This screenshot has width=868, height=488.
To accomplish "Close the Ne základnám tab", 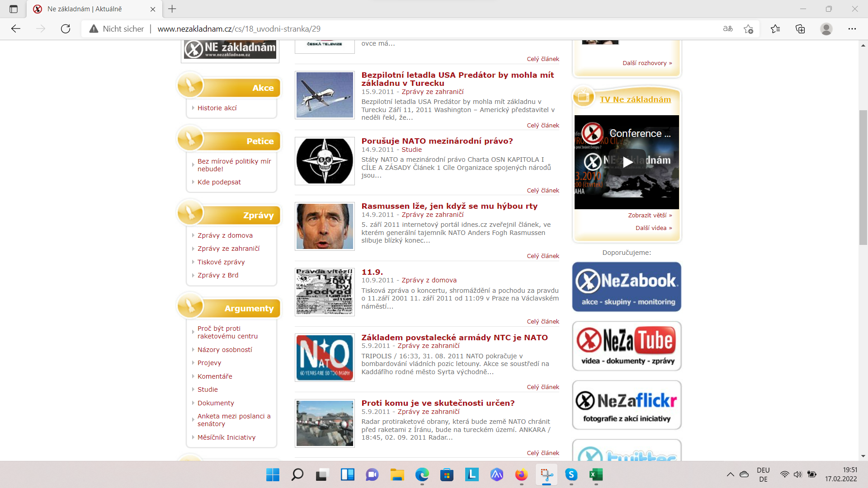I will (x=153, y=9).
